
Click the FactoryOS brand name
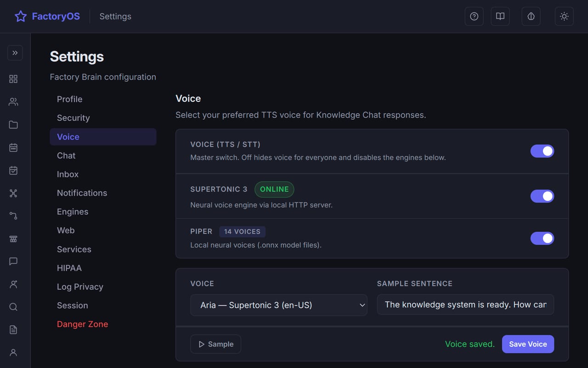coord(56,17)
